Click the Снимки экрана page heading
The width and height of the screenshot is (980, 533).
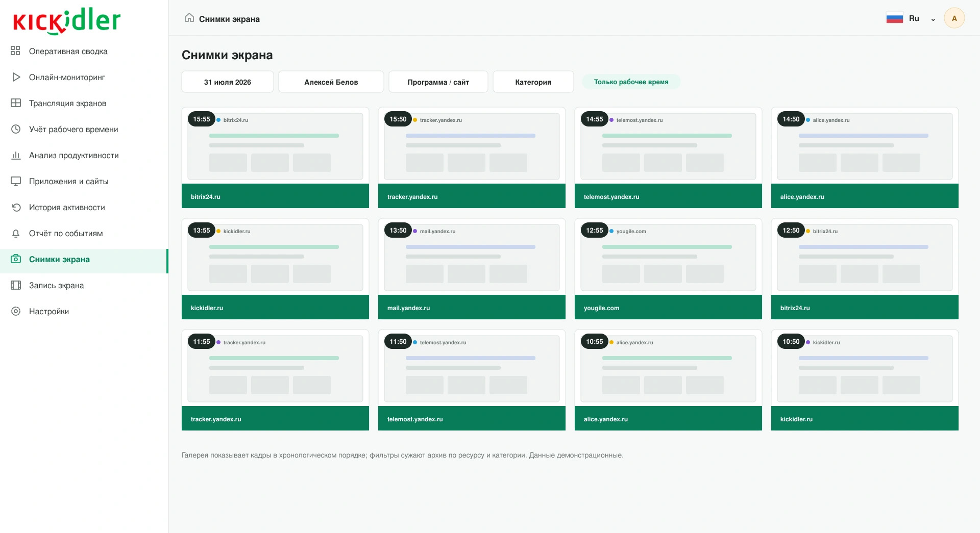[227, 55]
